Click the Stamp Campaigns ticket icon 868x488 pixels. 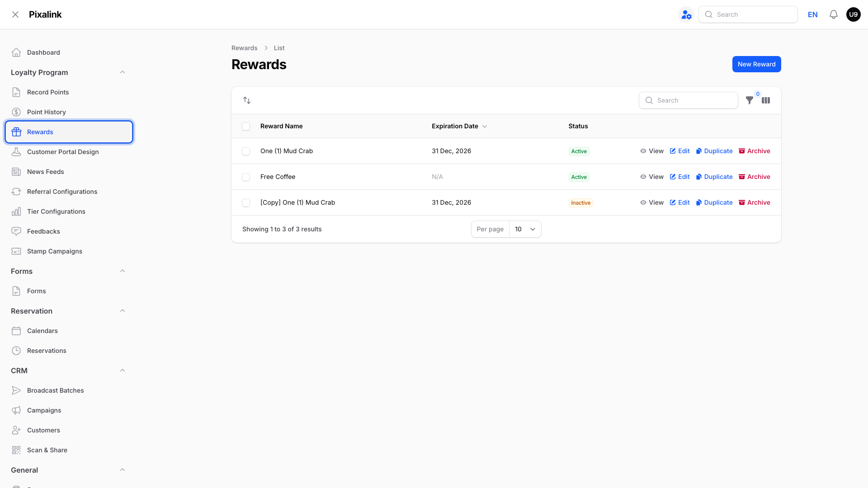[16, 251]
